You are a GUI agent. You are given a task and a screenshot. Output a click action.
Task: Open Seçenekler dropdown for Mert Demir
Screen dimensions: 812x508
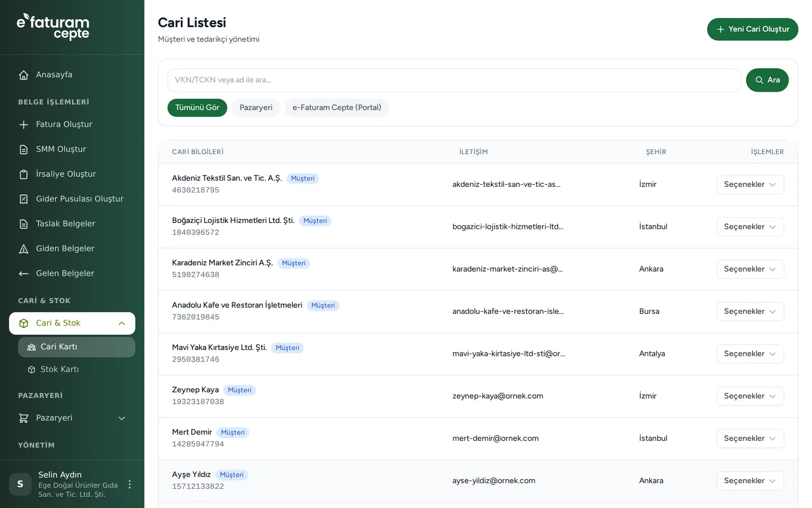coord(750,438)
